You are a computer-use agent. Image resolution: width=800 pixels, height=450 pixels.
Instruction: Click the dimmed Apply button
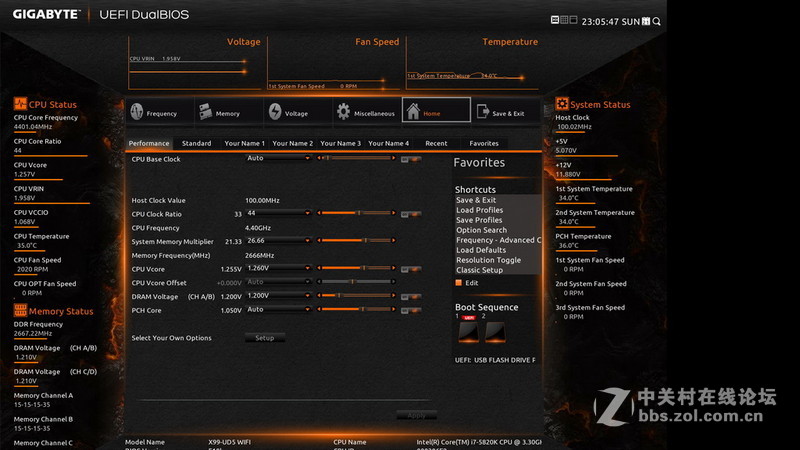pos(416,415)
